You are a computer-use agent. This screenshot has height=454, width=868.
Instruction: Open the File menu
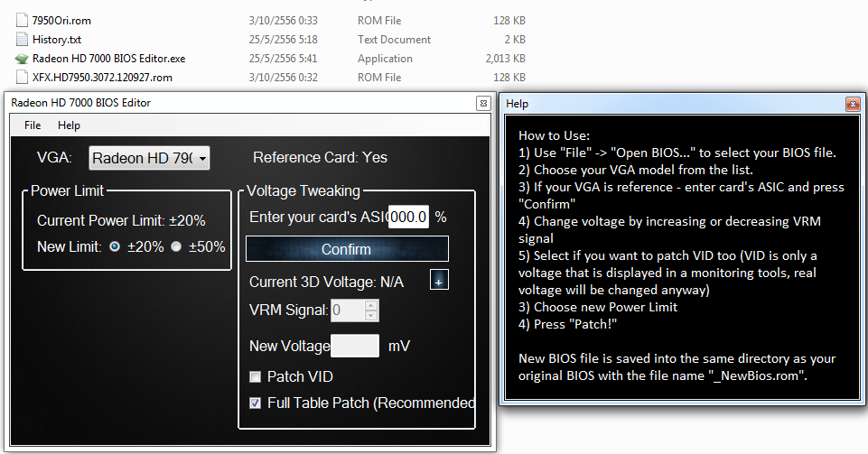tap(33, 125)
